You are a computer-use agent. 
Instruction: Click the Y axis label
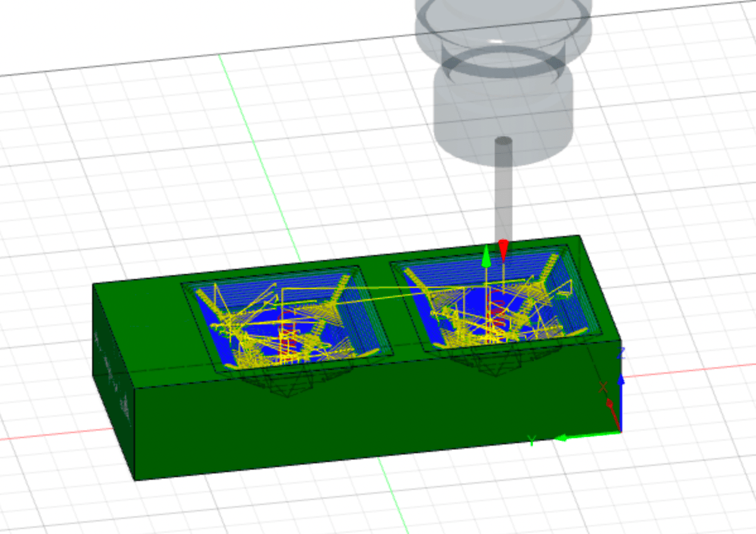[x=531, y=441]
